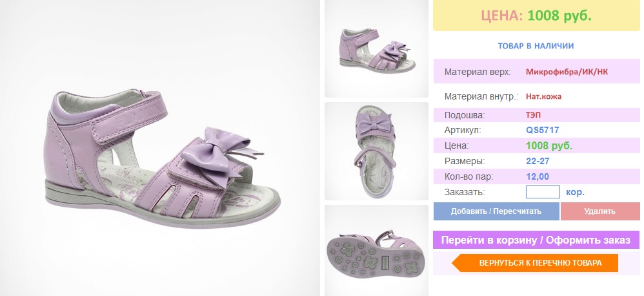
Task: Click the ТОВАР В НАЛИЧИИ status text
Action: point(536,46)
